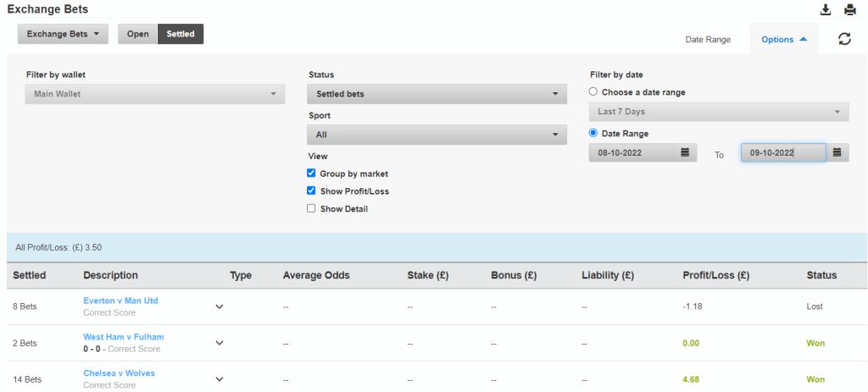
Task: Click the end date field 09-10-2022
Action: pos(782,152)
